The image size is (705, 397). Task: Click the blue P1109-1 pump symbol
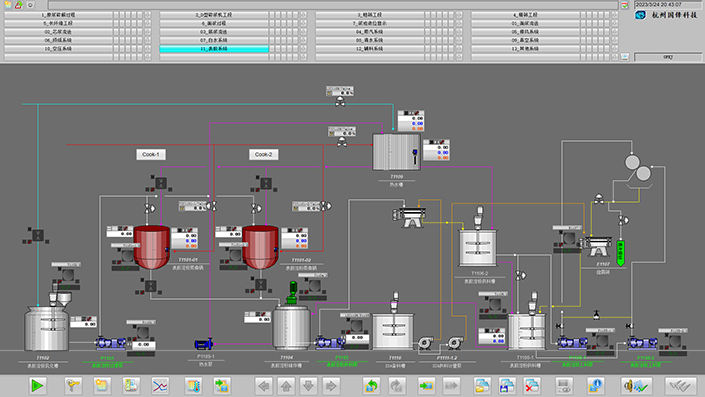coord(204,344)
